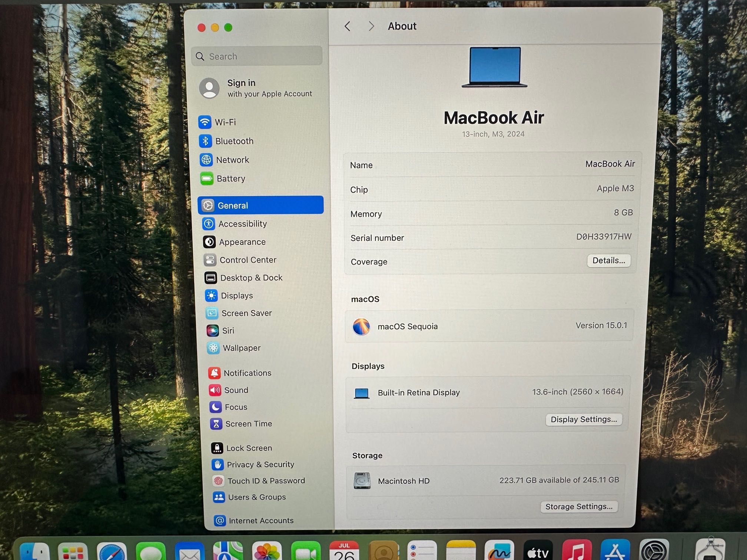
Task: Open Desktop & Dock settings
Action: click(x=243, y=278)
